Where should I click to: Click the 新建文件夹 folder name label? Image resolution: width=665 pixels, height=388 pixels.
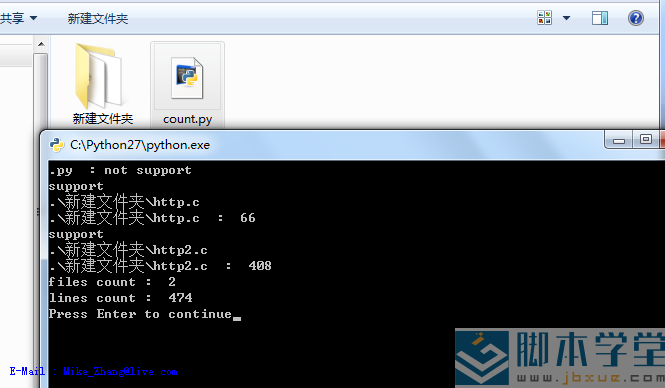tap(103, 119)
